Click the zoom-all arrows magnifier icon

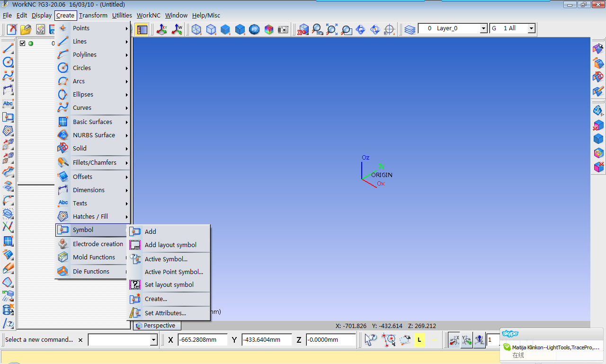click(x=331, y=29)
